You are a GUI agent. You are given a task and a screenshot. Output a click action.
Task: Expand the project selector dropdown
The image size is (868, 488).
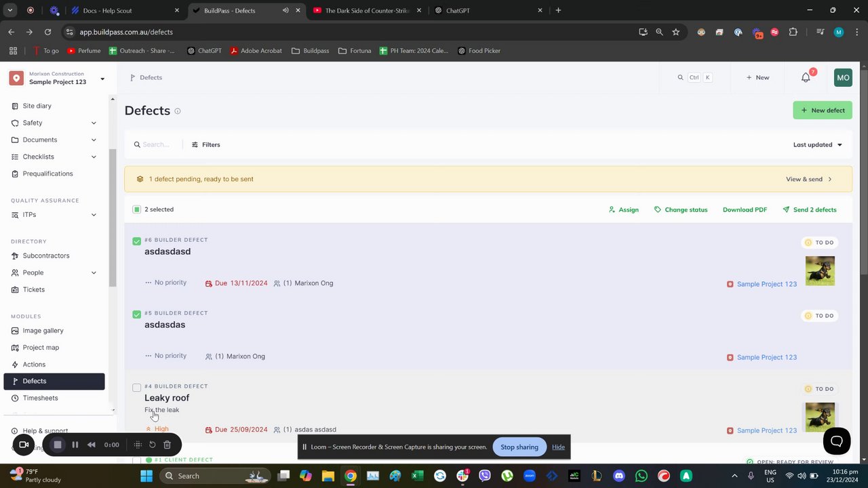click(102, 79)
